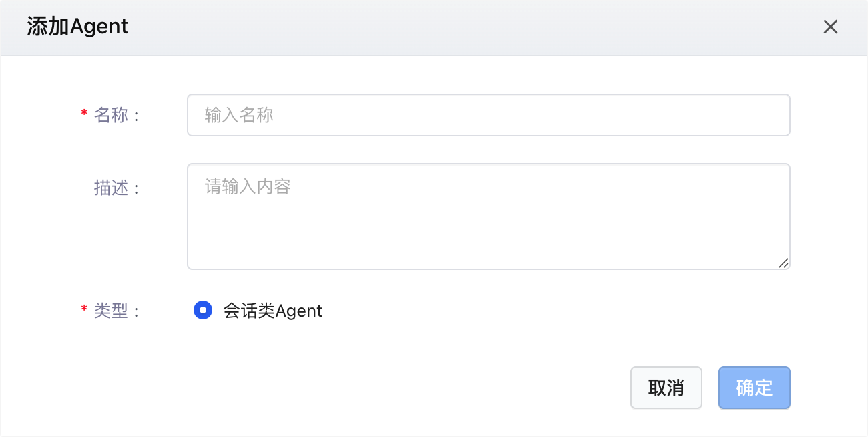Close the 添加Agent dialog with the X icon
868x437 pixels.
pyautogui.click(x=830, y=27)
